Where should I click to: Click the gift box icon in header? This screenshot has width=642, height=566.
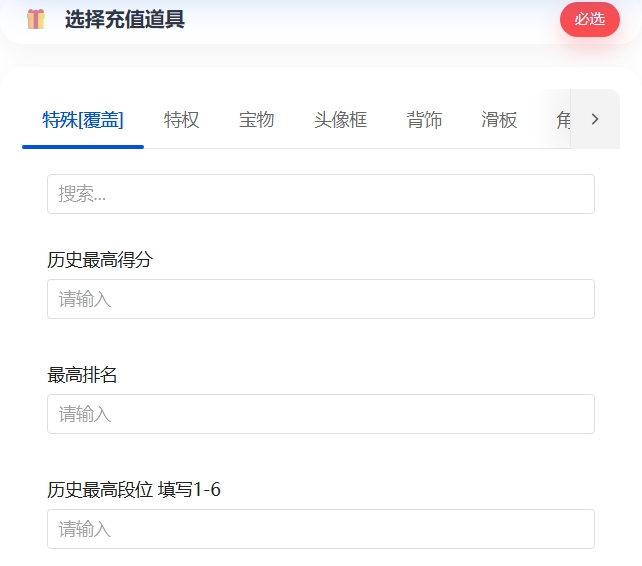(36, 20)
